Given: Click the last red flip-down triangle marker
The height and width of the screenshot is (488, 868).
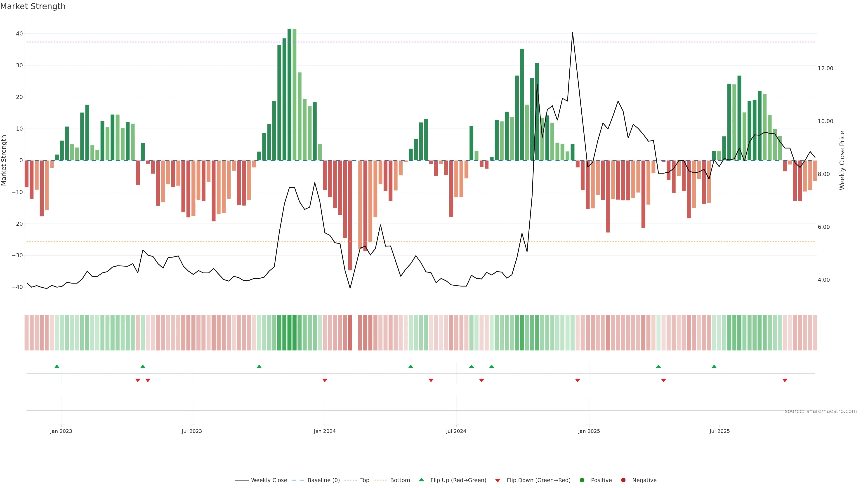Looking at the screenshot, I should [x=785, y=380].
